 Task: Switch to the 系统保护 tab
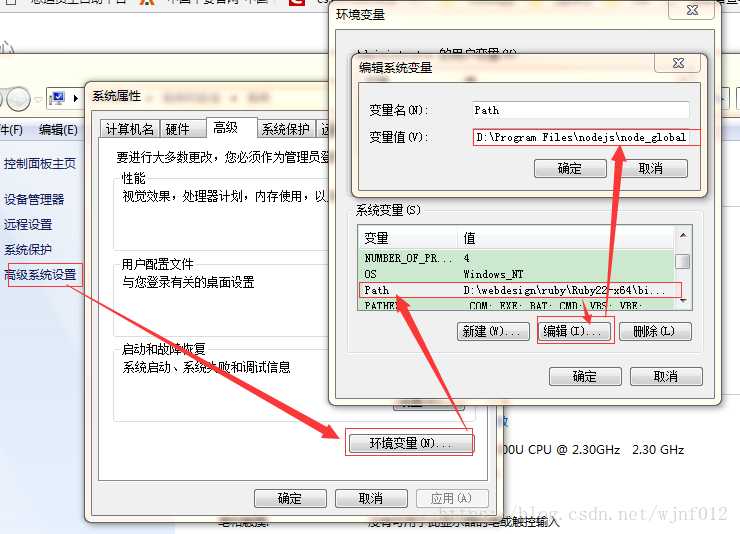click(286, 129)
